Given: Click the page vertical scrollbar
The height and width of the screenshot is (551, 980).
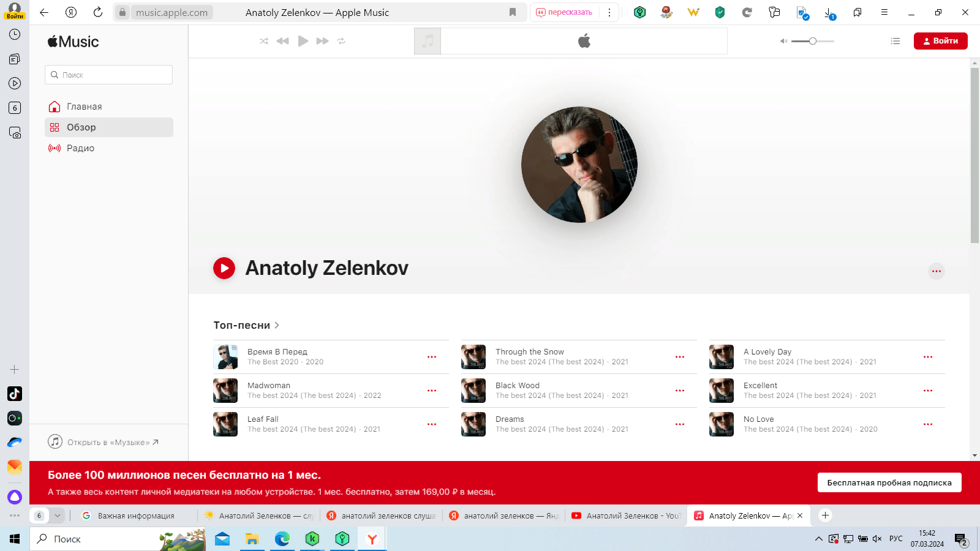Looking at the screenshot, I should pos(974,156).
